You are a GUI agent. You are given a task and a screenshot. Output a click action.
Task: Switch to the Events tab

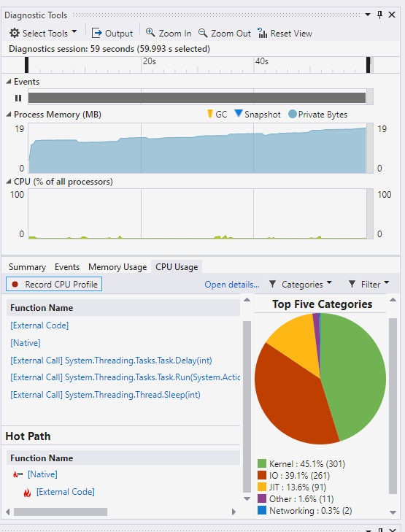coord(67,267)
